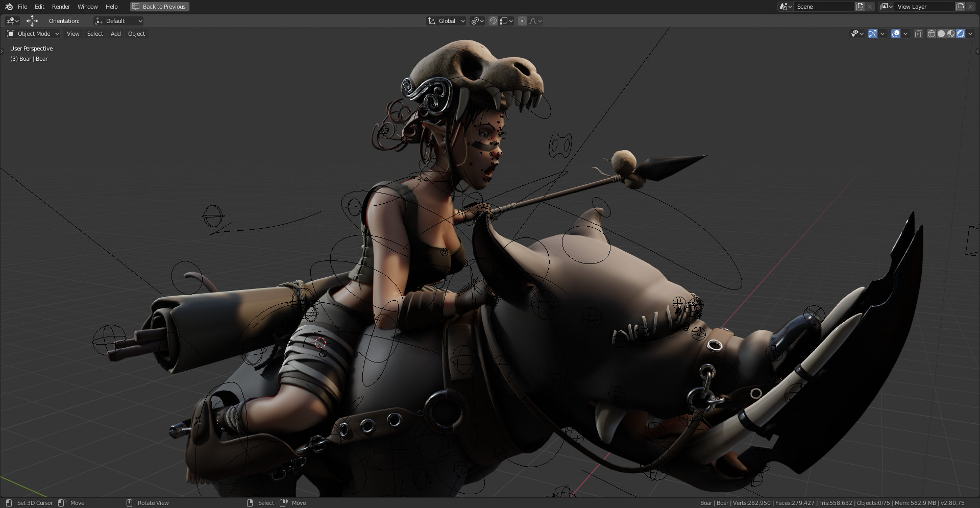Open the viewport View menu
Screen dimensions: 980x508
click(73, 34)
